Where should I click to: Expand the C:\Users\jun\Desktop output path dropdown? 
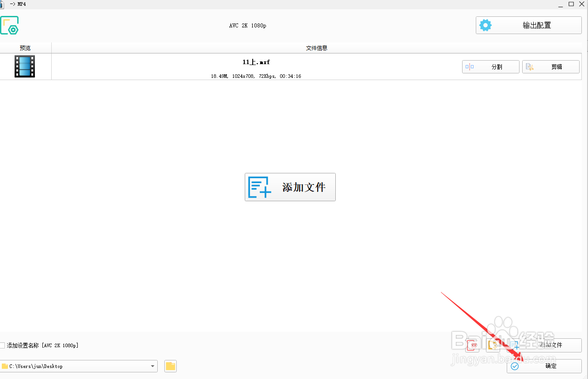[x=153, y=366]
